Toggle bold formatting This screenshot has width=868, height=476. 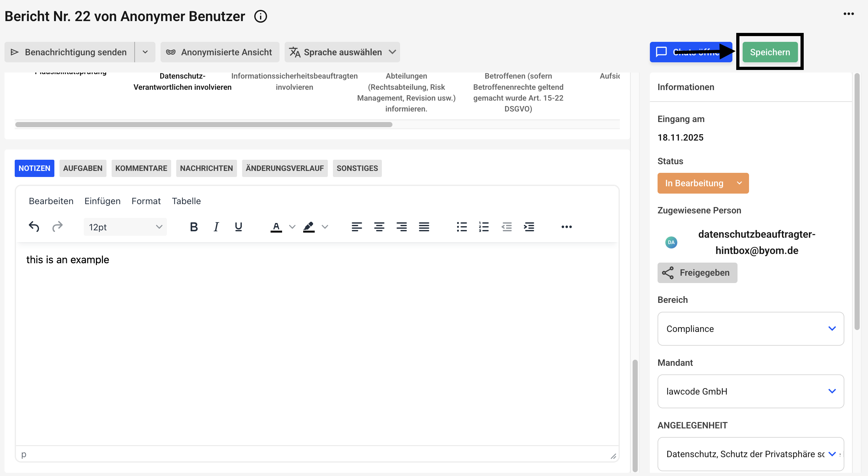[193, 226]
